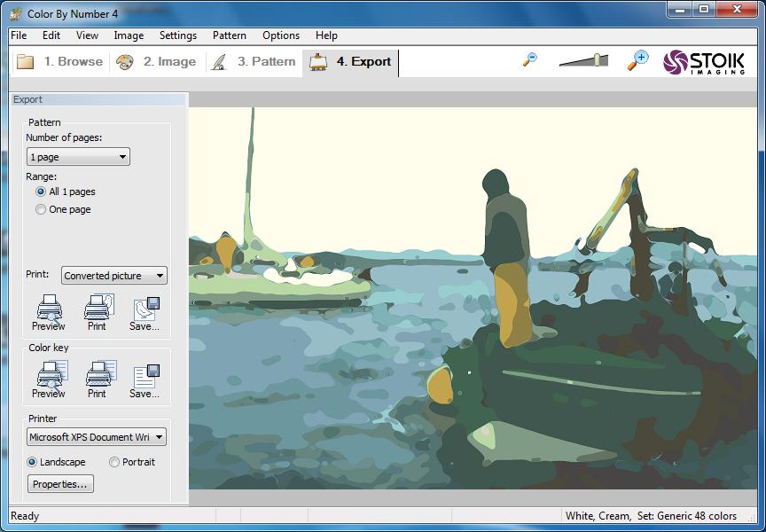Click the zoom out magnifier icon
The image size is (766, 532).
(529, 60)
